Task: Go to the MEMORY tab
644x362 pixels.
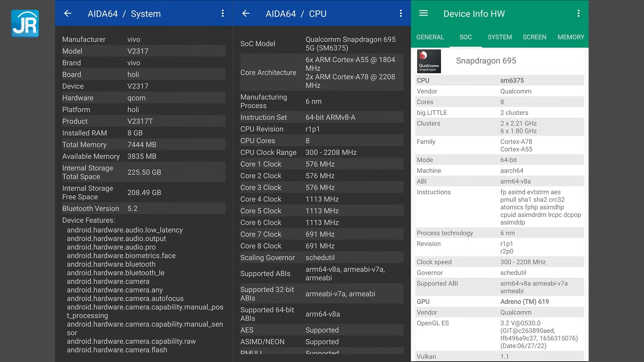Action: click(x=571, y=37)
